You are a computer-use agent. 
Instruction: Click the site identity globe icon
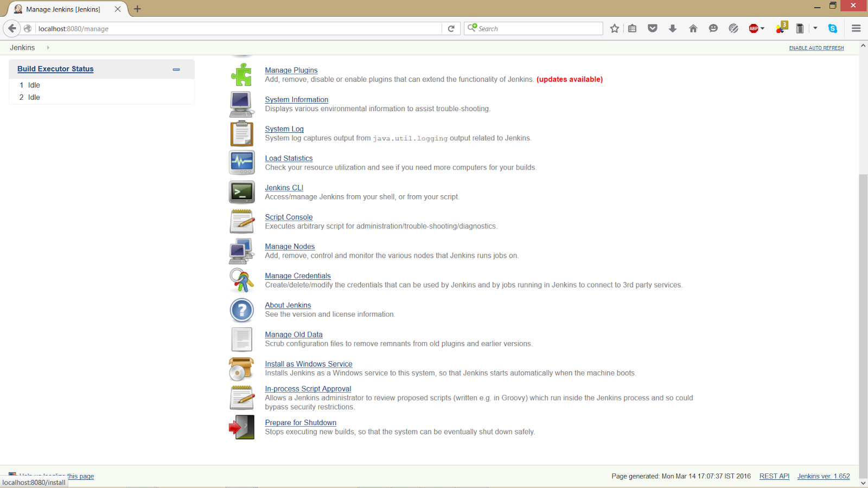click(x=28, y=29)
